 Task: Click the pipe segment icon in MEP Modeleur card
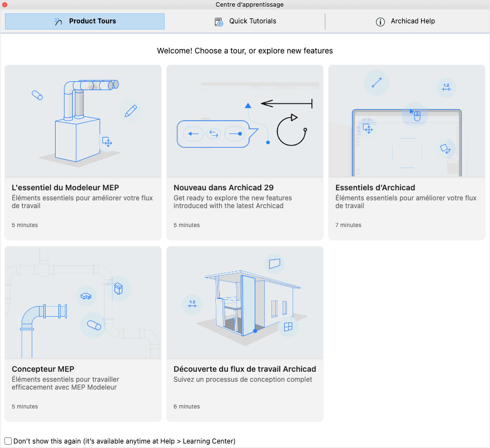37,95
